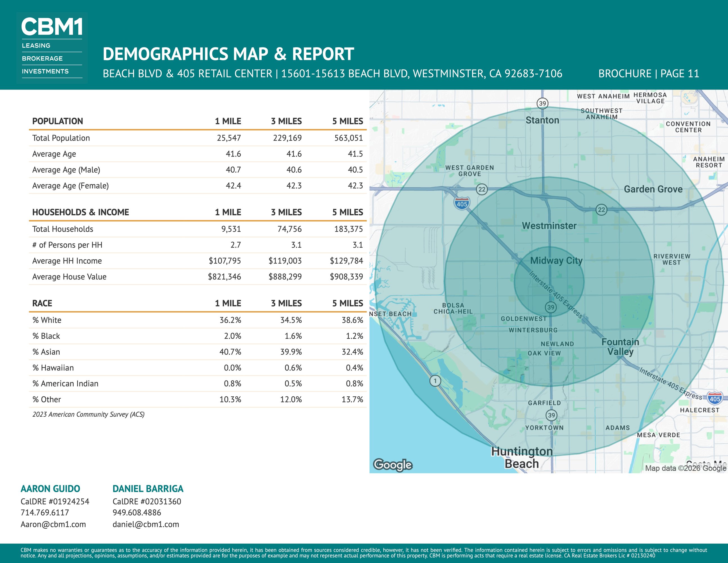Viewport: 728px width, 563px height.
Task: Click the Google logo on the map
Action: [x=393, y=464]
